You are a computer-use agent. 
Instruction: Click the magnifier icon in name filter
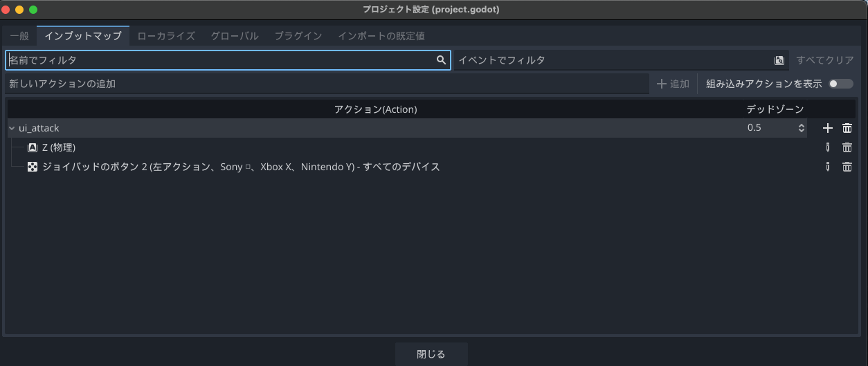[x=441, y=60]
